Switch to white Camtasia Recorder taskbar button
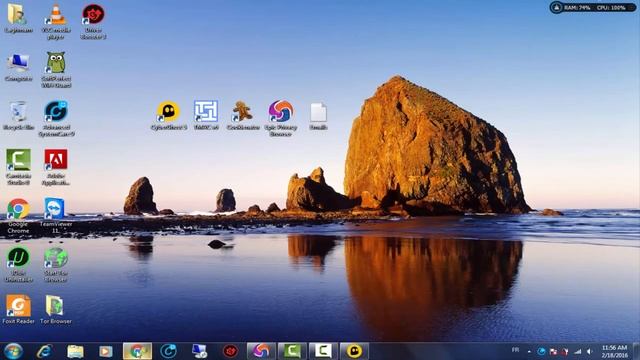640x360 pixels. 323,351
